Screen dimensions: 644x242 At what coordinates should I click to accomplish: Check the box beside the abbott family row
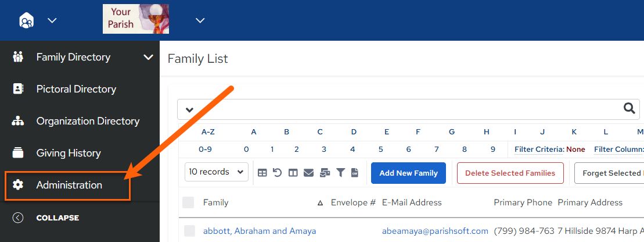pyautogui.click(x=189, y=231)
